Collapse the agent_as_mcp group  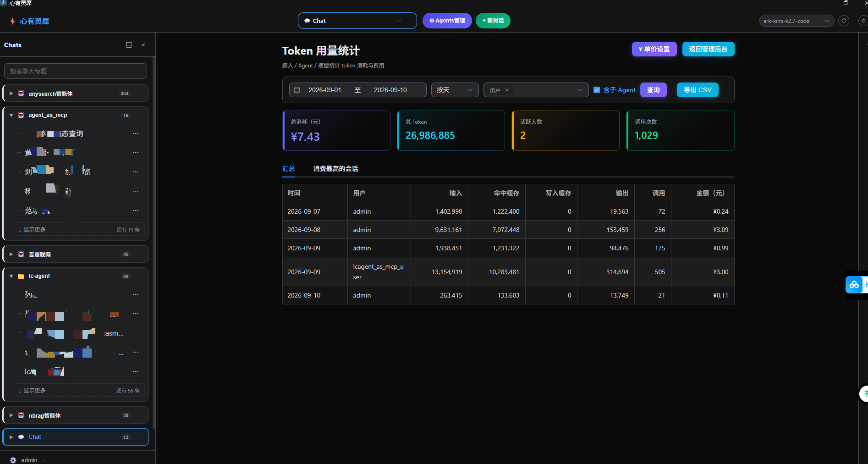(11, 115)
